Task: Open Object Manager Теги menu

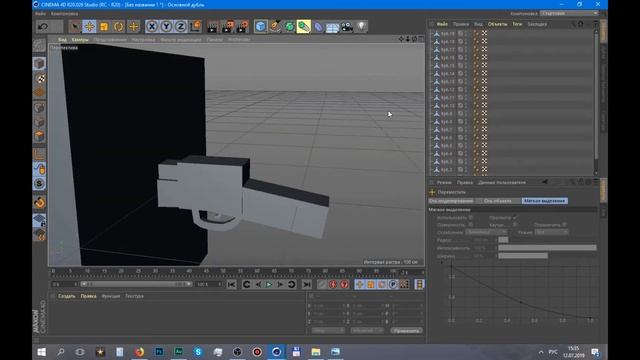Action: [517, 24]
